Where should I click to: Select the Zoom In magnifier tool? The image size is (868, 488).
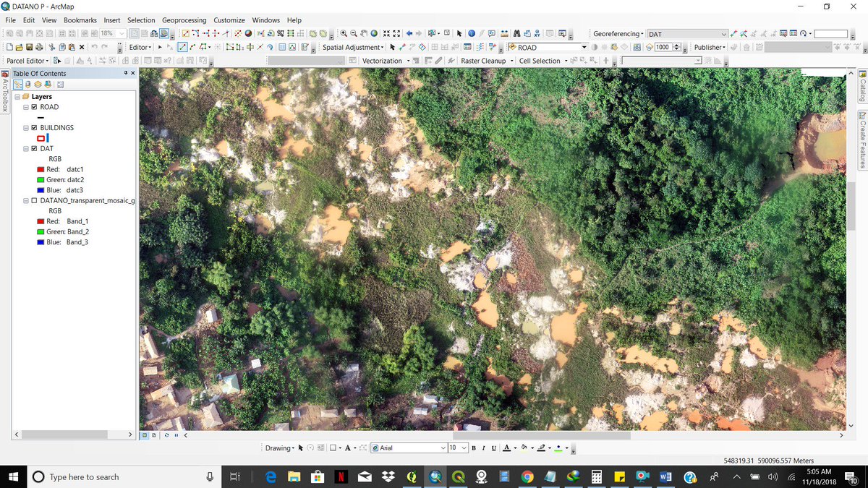(344, 33)
